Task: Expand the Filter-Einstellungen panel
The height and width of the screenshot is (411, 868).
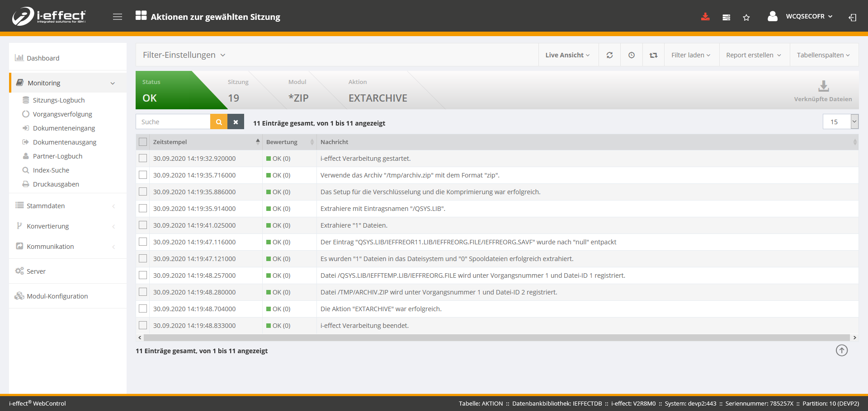Action: click(x=184, y=55)
